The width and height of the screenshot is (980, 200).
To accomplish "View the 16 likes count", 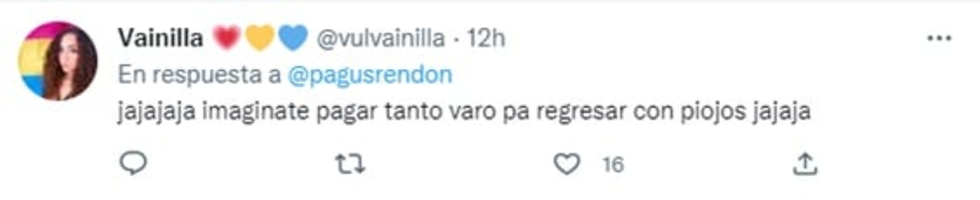I will click(x=613, y=165).
